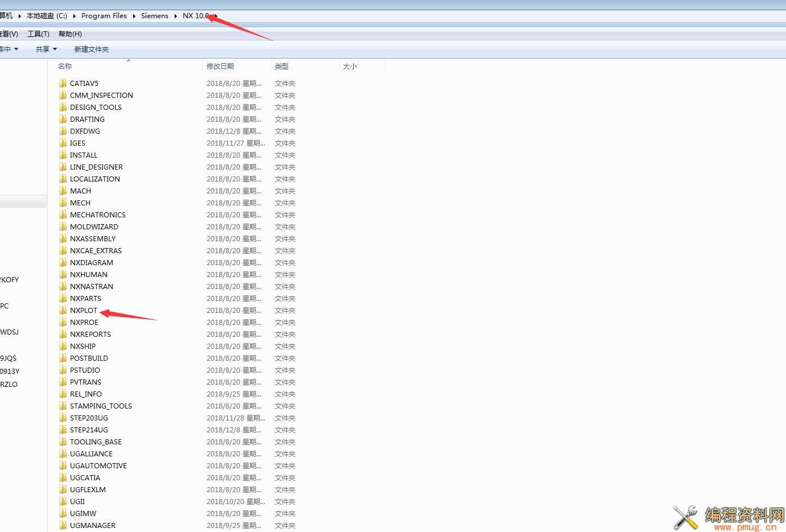
Task: Click the NXPROE folder icon
Action: pyautogui.click(x=63, y=322)
